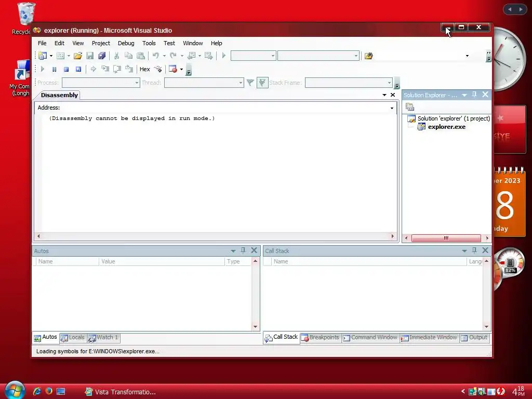The width and height of the screenshot is (532, 399).
Task: Switch to the Immediate Window tab
Action: pyautogui.click(x=429, y=338)
